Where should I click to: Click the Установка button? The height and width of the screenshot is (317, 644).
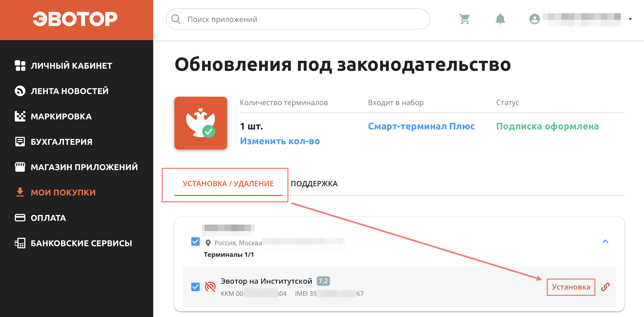click(571, 287)
